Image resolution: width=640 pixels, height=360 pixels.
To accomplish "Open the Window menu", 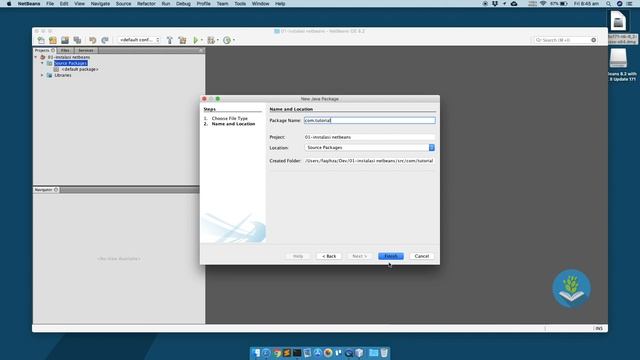I will (260, 4).
